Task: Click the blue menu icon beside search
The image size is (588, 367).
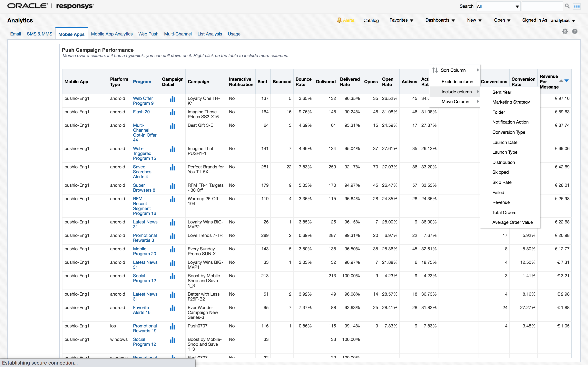Action: pos(577,7)
